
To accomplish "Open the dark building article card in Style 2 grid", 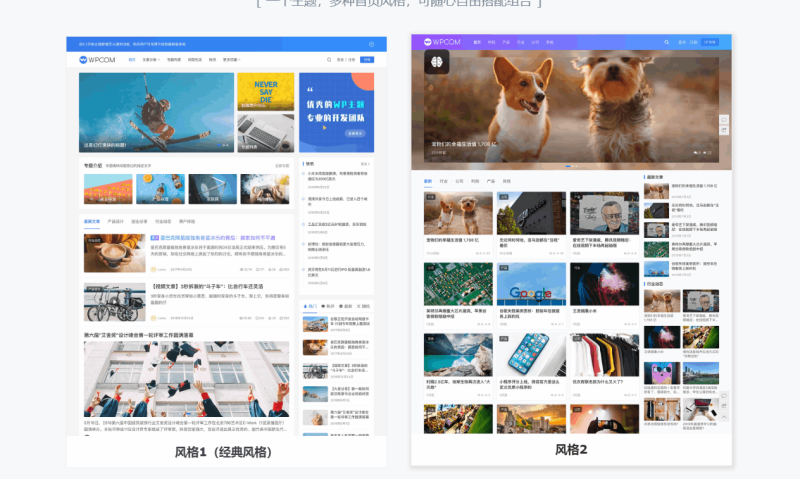I will (x=532, y=224).
